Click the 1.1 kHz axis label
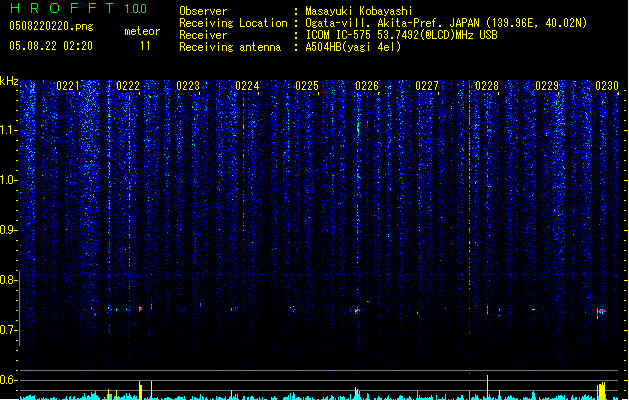The width and height of the screenshot is (629, 400). 8,130
